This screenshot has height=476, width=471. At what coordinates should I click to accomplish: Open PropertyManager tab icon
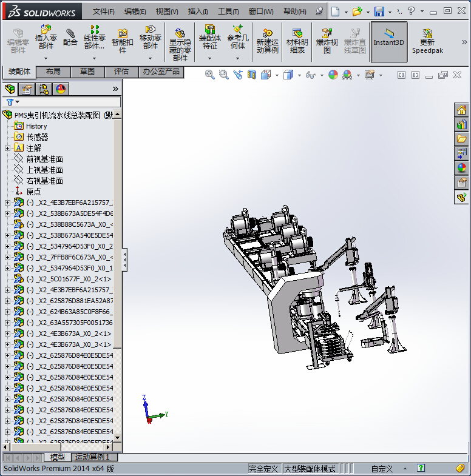(x=27, y=89)
